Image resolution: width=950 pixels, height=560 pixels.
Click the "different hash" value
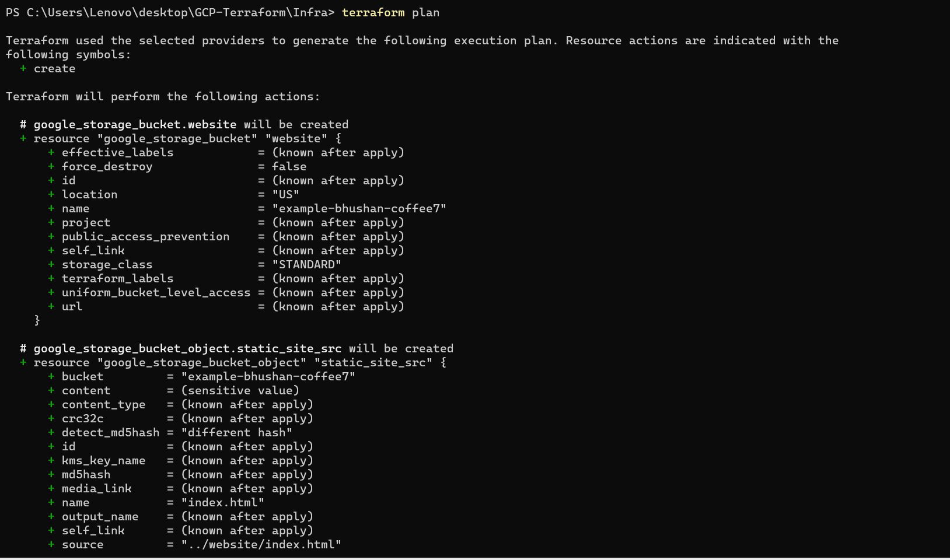tap(236, 433)
